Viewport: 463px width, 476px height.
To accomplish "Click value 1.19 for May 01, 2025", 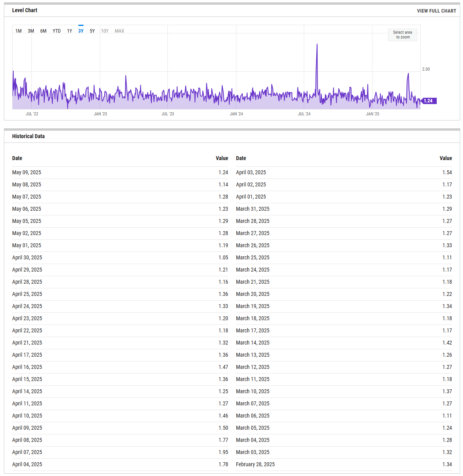I will pyautogui.click(x=223, y=245).
